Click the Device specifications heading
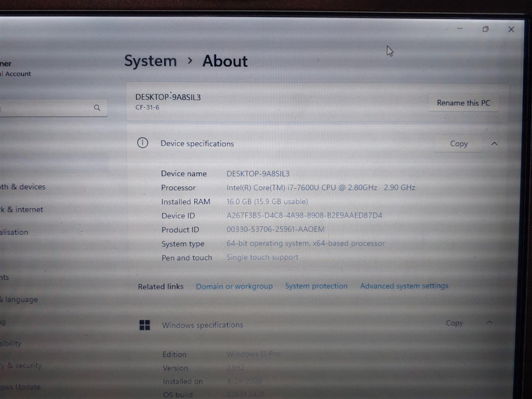This screenshot has width=532, height=399. click(x=197, y=144)
